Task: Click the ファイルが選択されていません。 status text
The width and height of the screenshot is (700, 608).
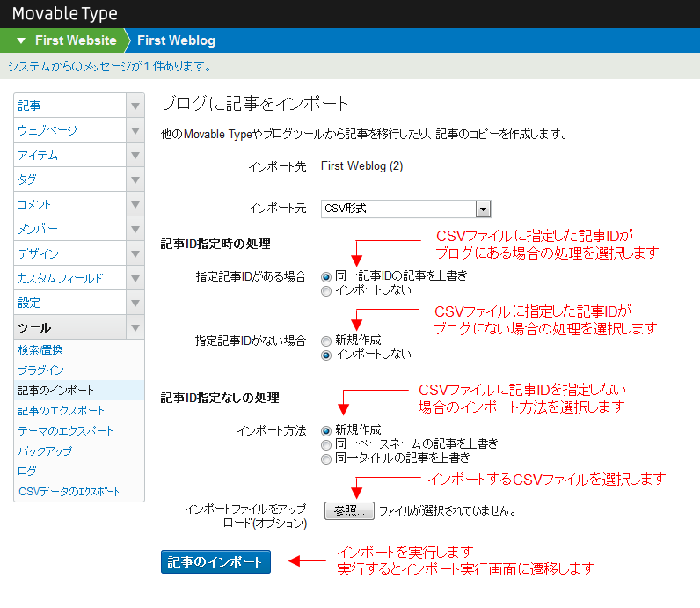Action: click(x=448, y=510)
